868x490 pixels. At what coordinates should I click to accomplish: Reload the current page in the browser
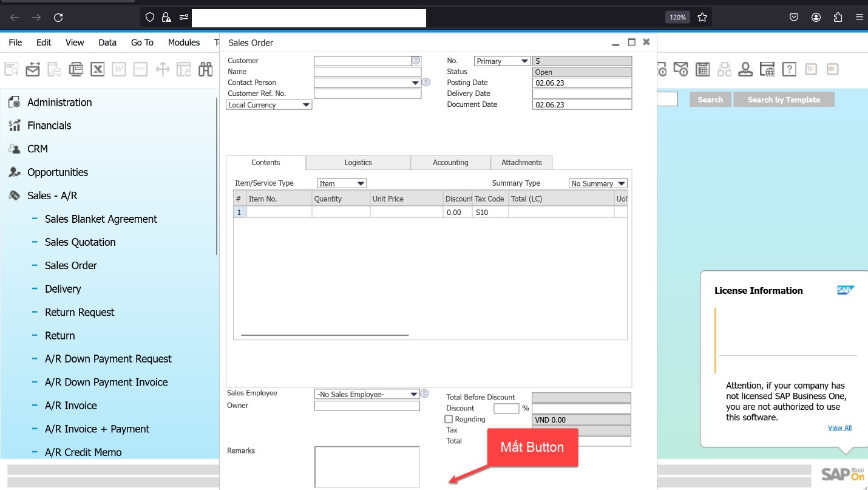(x=58, y=17)
